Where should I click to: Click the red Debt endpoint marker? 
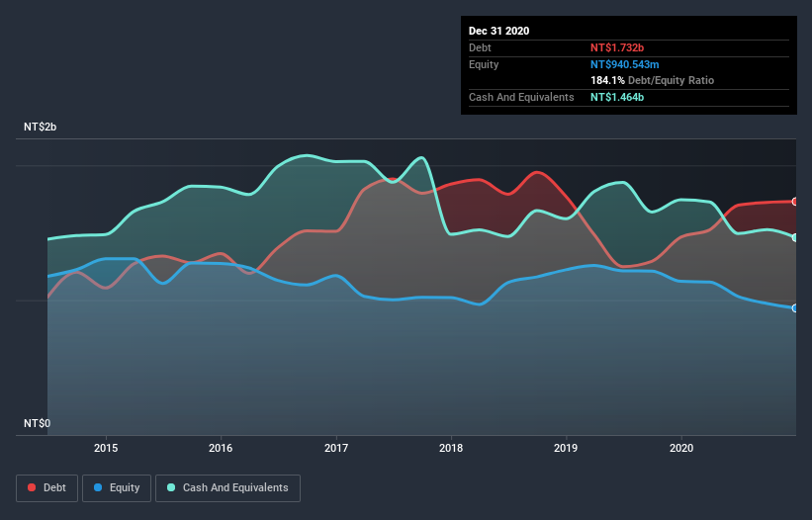point(795,202)
